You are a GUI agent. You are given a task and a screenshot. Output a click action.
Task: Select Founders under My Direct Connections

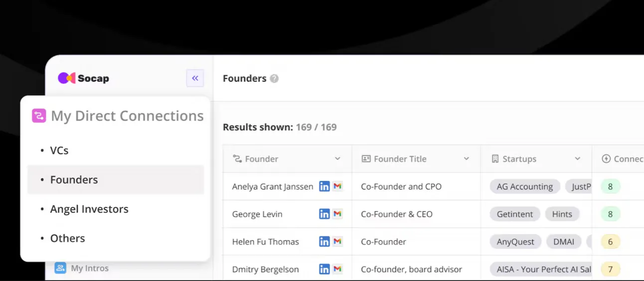[x=116, y=180]
